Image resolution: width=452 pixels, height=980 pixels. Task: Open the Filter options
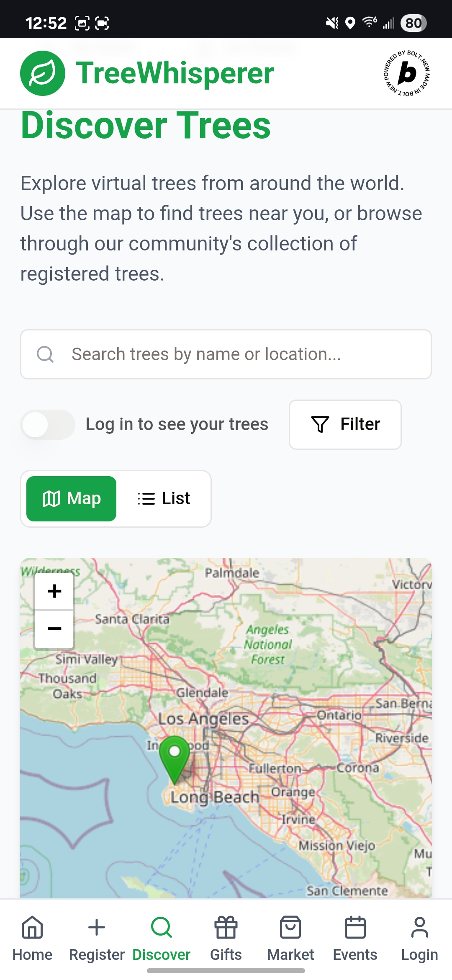(345, 425)
